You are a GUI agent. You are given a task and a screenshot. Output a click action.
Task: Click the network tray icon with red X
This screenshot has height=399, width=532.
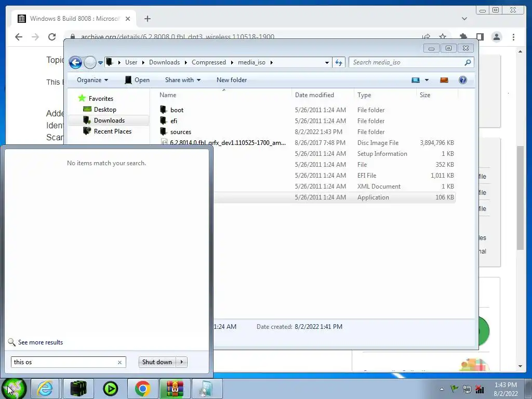(x=480, y=389)
